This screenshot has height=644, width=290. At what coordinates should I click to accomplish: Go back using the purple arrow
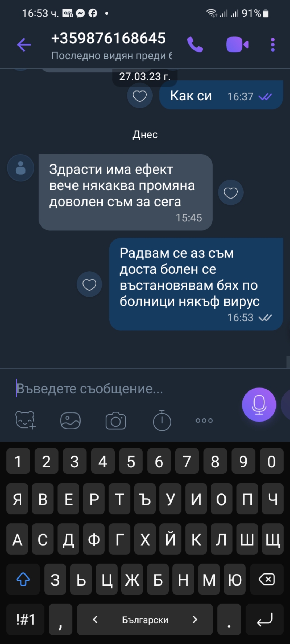[24, 45]
